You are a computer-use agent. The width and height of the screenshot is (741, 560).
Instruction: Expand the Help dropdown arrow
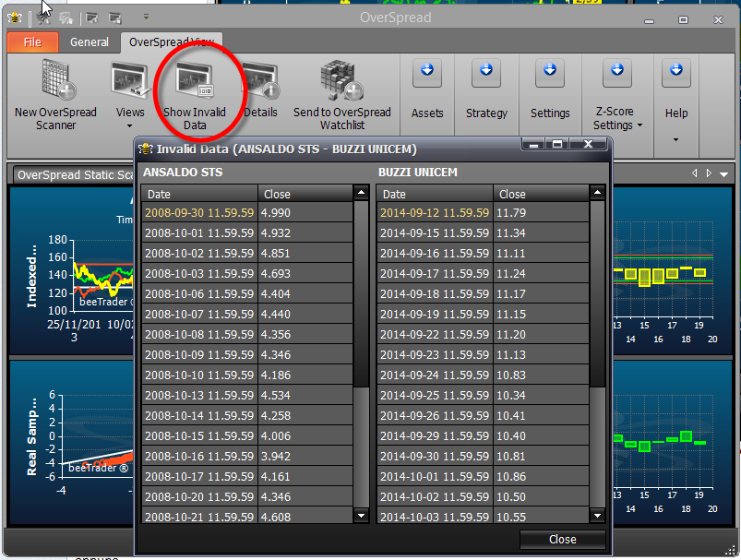coord(675,139)
